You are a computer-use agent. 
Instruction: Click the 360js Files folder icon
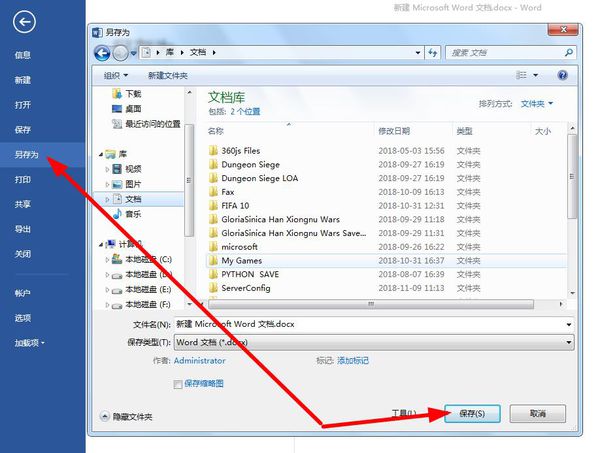tap(213, 150)
